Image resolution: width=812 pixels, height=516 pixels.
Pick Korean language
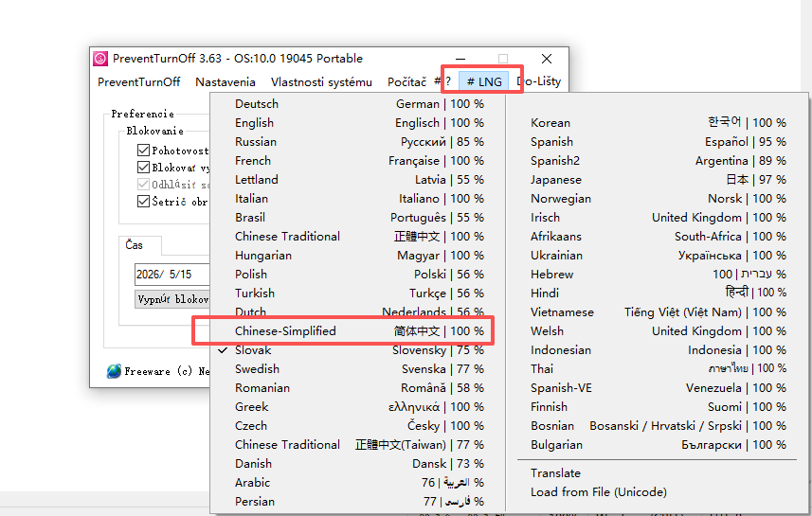click(x=658, y=123)
